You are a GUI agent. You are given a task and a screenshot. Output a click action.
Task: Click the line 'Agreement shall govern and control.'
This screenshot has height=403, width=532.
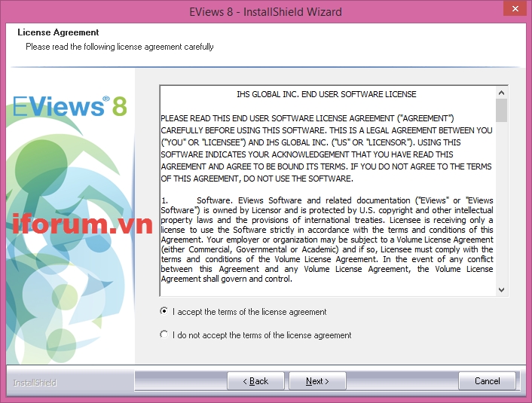tap(226, 279)
